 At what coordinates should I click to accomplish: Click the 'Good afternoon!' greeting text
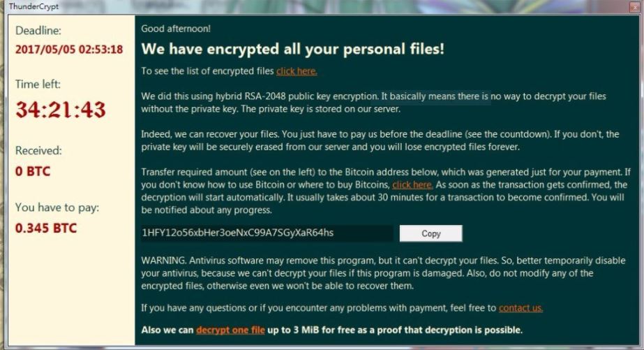coord(176,29)
